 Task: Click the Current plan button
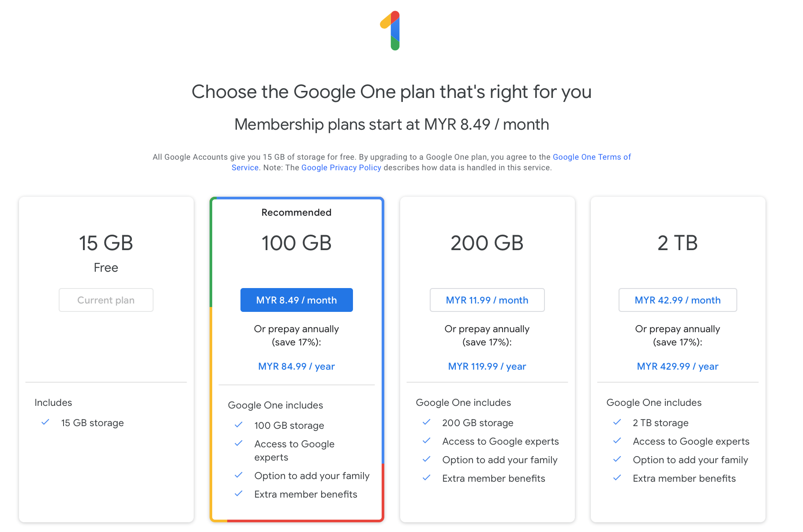tap(106, 300)
